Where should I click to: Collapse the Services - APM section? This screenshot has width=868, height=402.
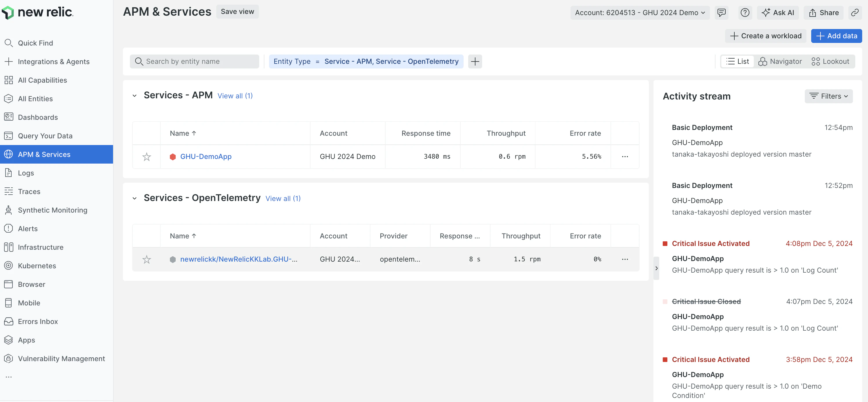tap(135, 95)
